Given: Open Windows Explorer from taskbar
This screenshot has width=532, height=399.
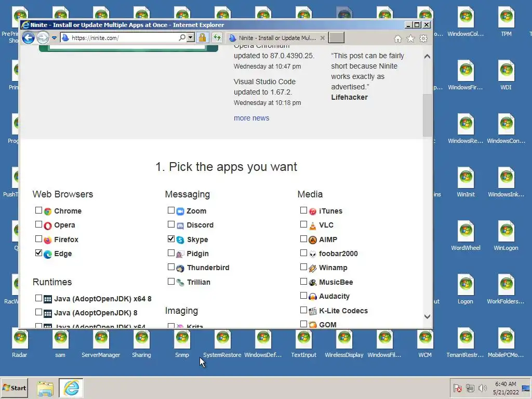Looking at the screenshot, I should [x=45, y=388].
